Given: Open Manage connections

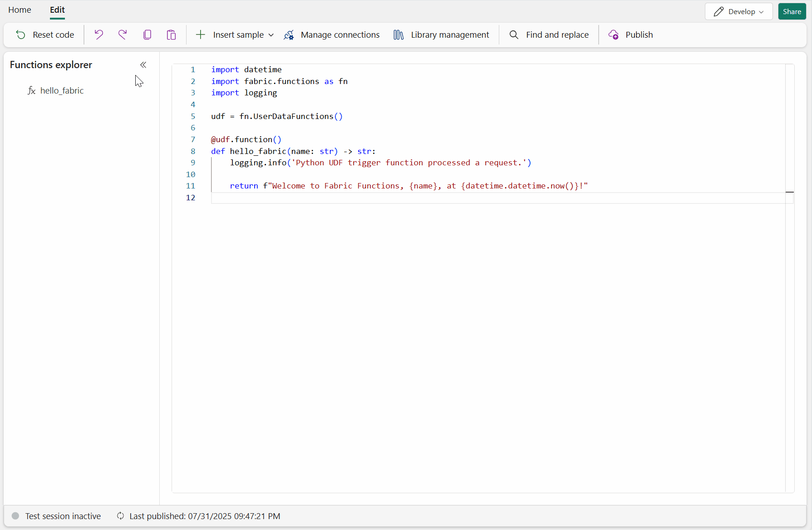Looking at the screenshot, I should click(x=332, y=35).
